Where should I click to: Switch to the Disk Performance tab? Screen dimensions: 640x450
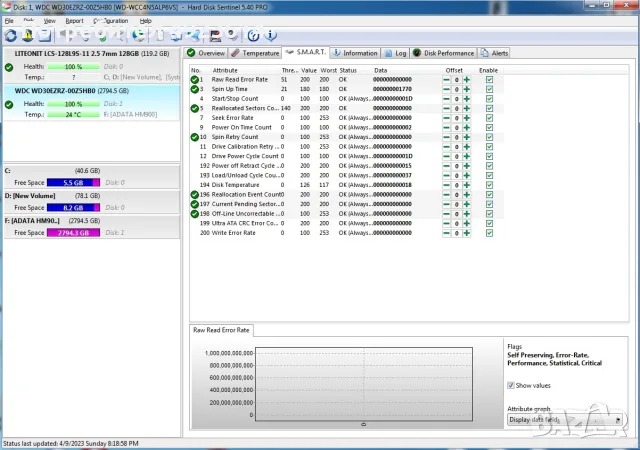(444, 53)
